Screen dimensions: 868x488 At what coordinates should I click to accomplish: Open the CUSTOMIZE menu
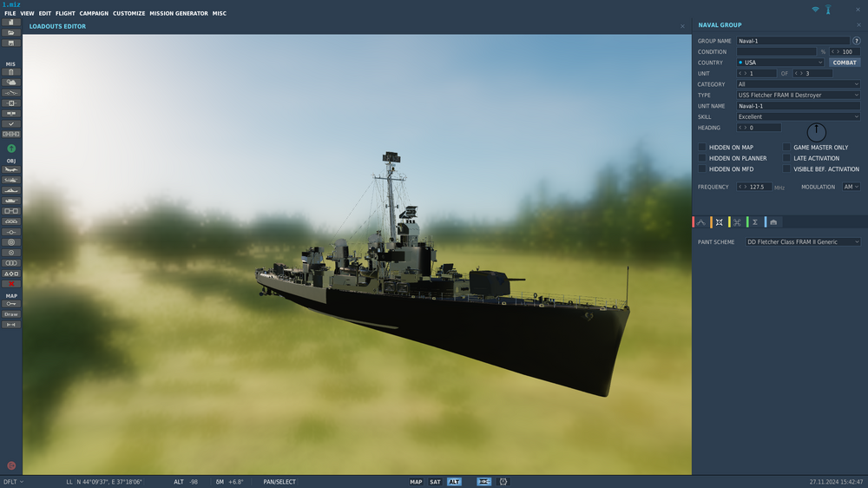129,13
